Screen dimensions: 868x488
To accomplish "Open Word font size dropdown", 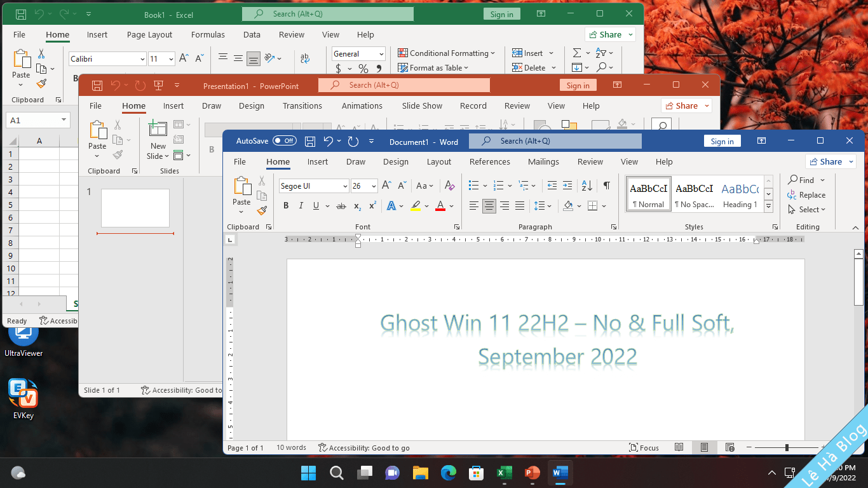I will click(374, 186).
